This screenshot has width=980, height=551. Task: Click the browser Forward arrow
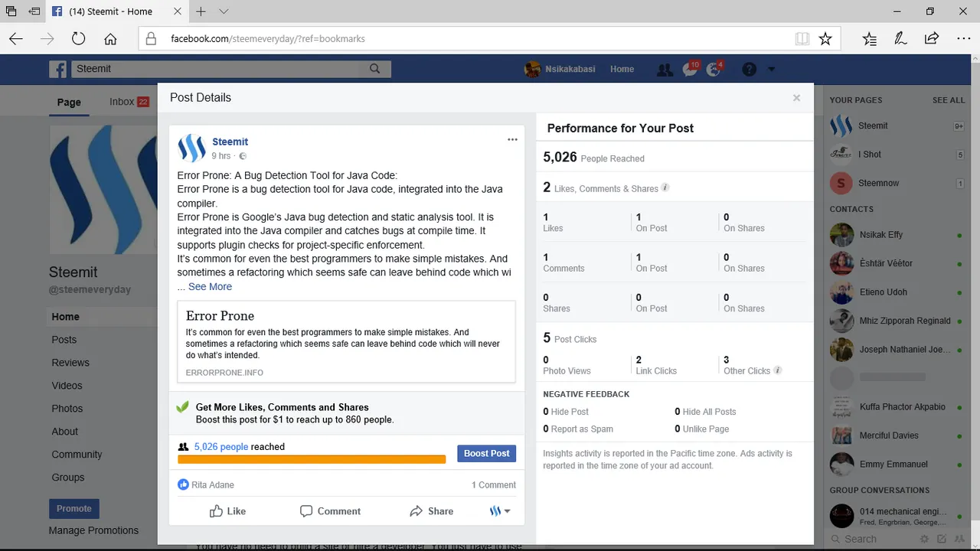pos(47,39)
